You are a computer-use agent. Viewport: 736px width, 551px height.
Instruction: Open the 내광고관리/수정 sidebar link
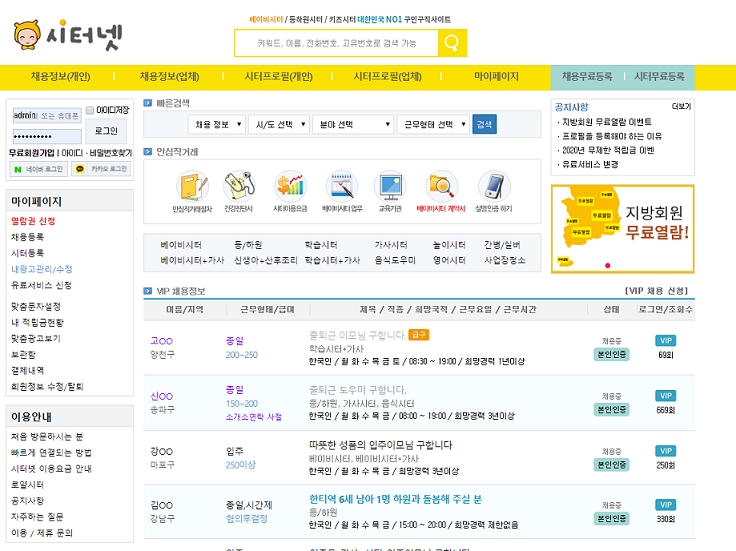(x=42, y=269)
